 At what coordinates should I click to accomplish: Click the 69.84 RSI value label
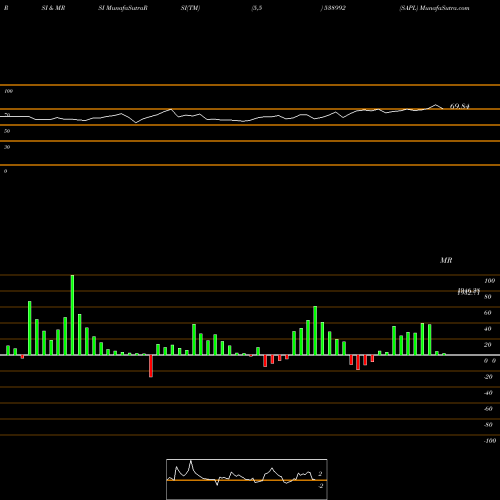point(460,106)
